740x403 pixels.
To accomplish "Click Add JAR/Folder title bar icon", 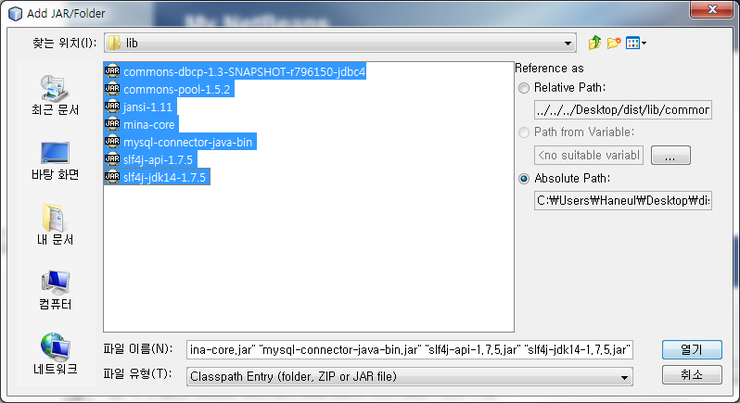I will 15,14.
